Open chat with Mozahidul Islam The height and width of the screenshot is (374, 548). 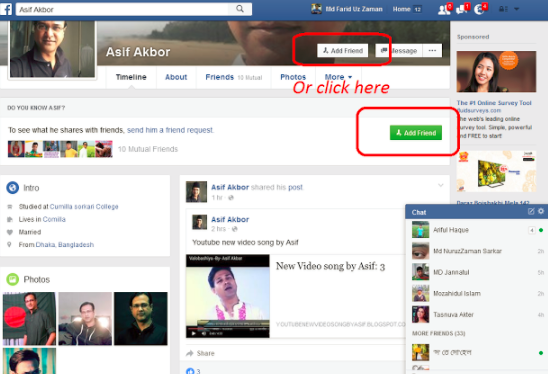[x=476, y=293]
